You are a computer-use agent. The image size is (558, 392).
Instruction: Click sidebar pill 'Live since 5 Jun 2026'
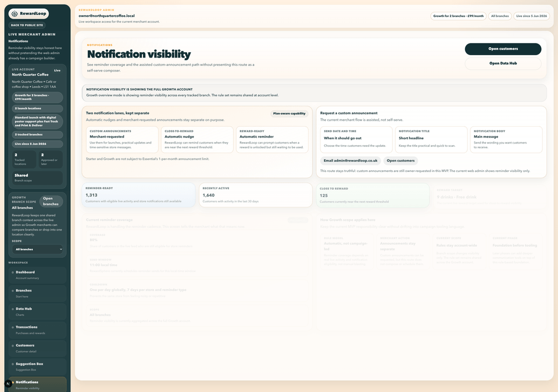click(x=37, y=144)
